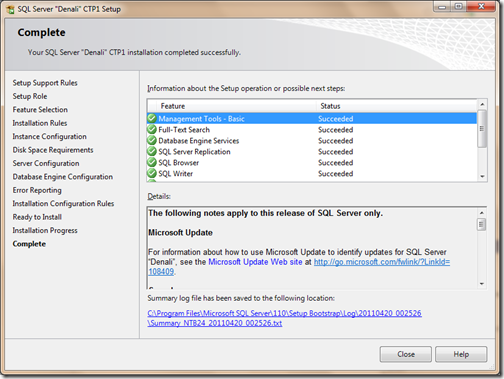Minimize the Setup window
The width and height of the screenshot is (504, 379).
pyautogui.click(x=442, y=7)
